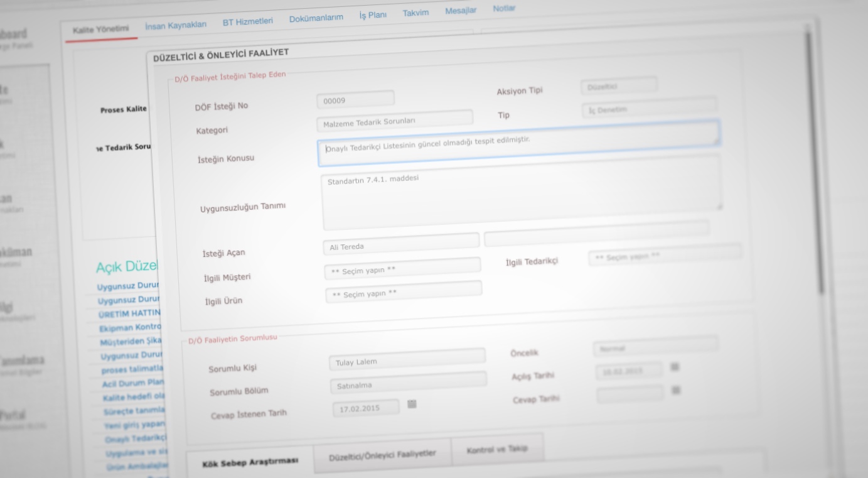The width and height of the screenshot is (868, 478).
Task: Open the Ekipman Kontro list link
Action: 131,327
